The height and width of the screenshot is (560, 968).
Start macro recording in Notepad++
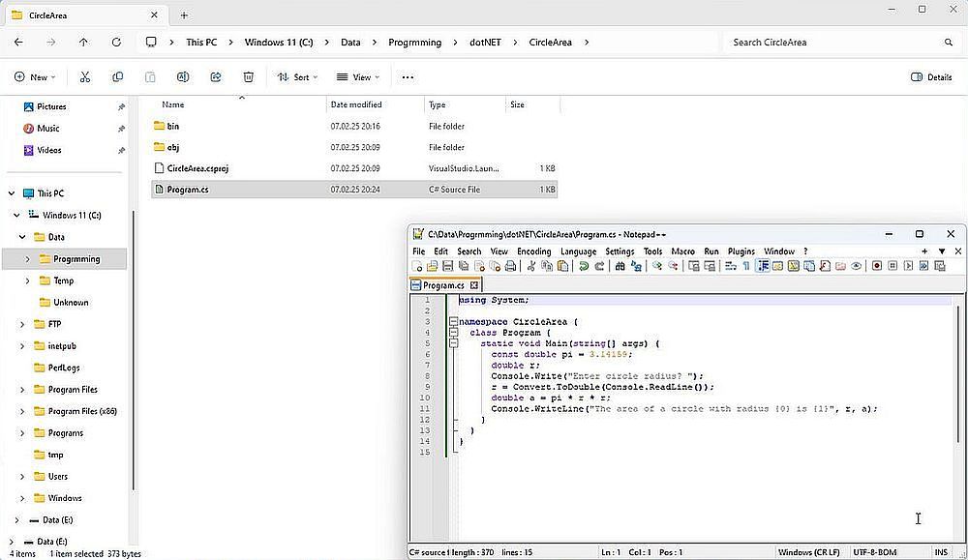coord(877,266)
